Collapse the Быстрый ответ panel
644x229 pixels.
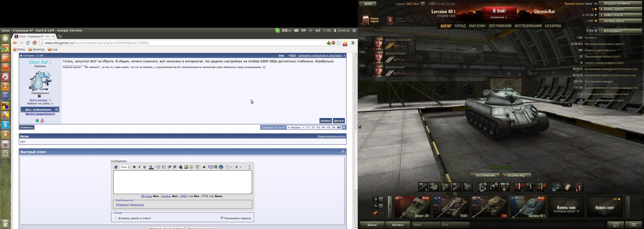pyautogui.click(x=343, y=152)
